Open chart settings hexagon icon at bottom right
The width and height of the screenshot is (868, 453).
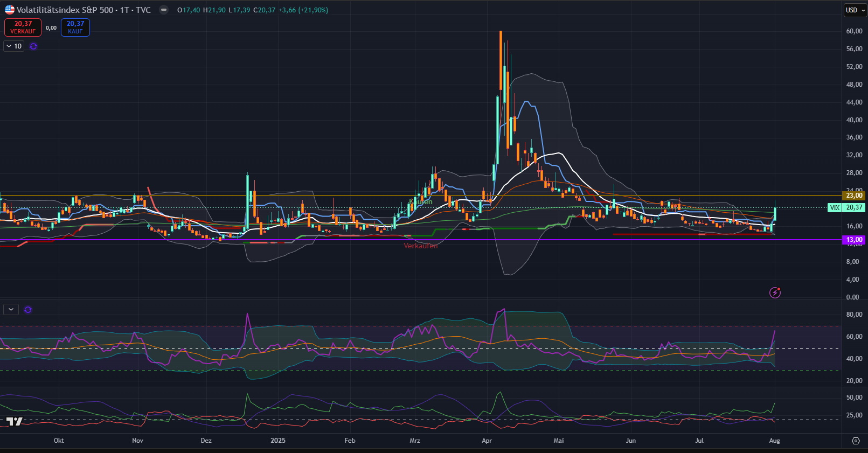pyautogui.click(x=856, y=441)
